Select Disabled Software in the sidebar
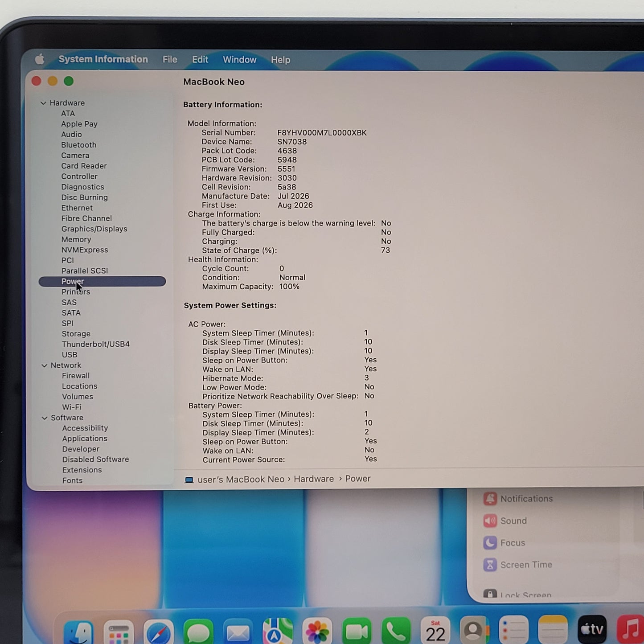This screenshot has width=644, height=644. pos(95,459)
